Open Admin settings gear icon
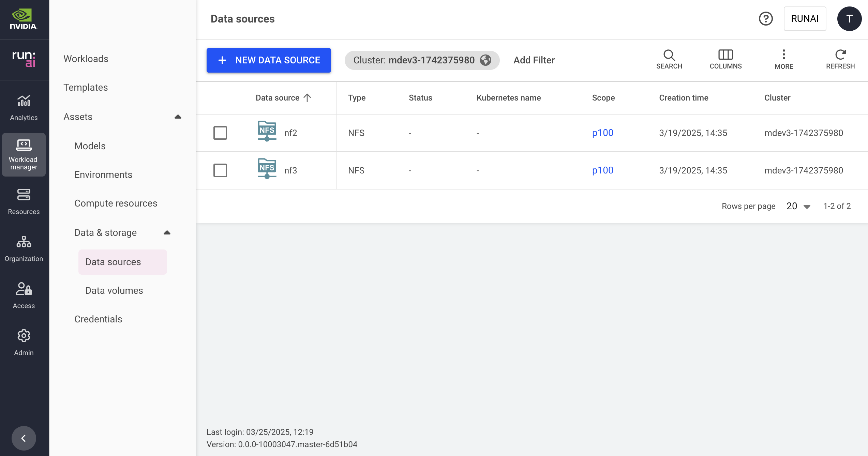 coord(24,336)
